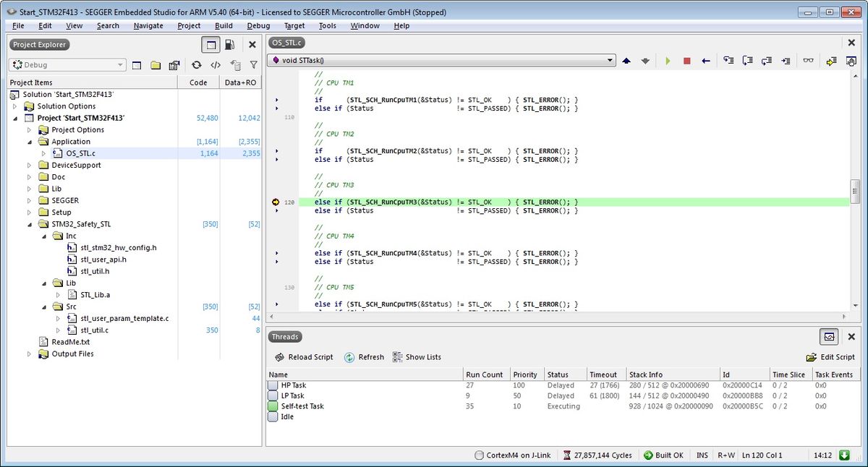Collapse the STM32_Safety_STL folder
The width and height of the screenshot is (868, 467).
30,223
